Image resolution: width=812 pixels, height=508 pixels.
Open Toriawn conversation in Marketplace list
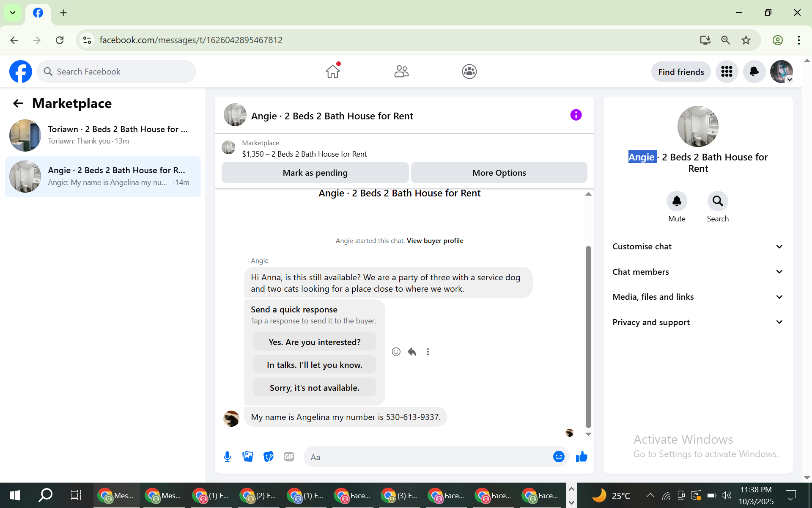[103, 135]
